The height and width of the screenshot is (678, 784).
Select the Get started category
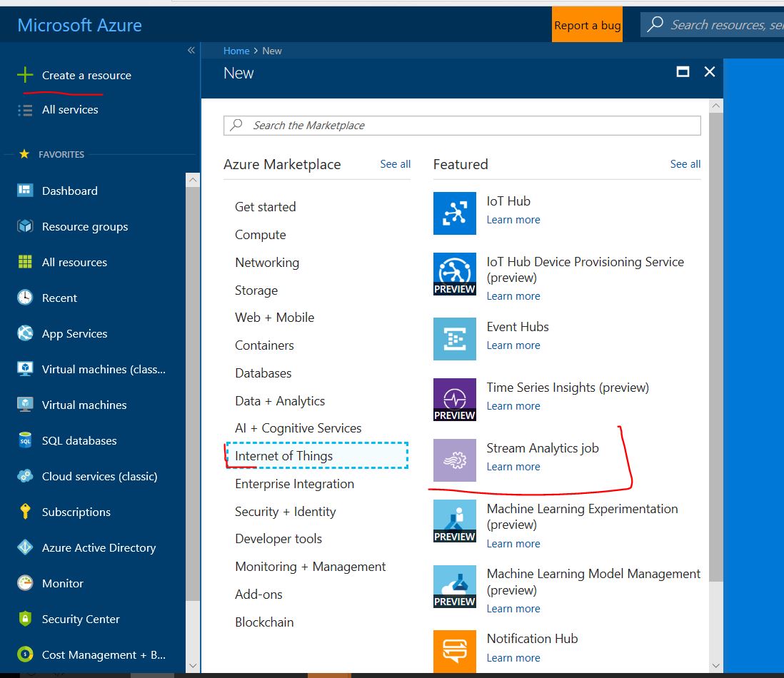pyautogui.click(x=266, y=207)
